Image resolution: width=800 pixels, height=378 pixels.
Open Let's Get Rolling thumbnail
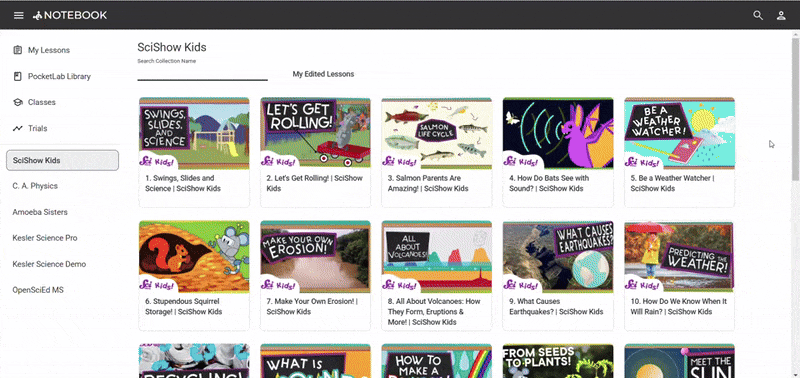315,133
